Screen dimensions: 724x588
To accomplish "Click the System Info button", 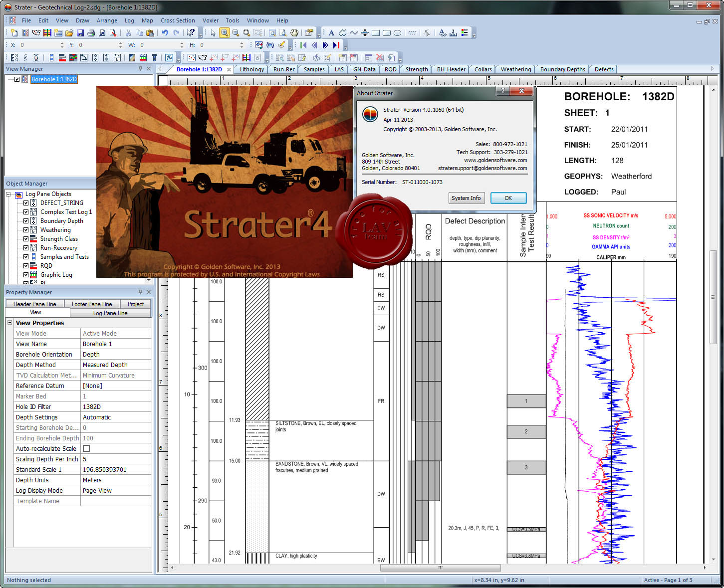I will pos(466,198).
